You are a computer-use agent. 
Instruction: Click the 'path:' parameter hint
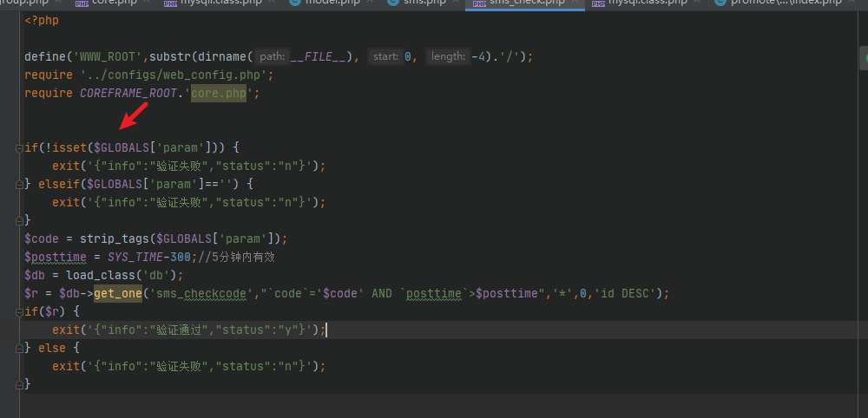tap(273, 56)
